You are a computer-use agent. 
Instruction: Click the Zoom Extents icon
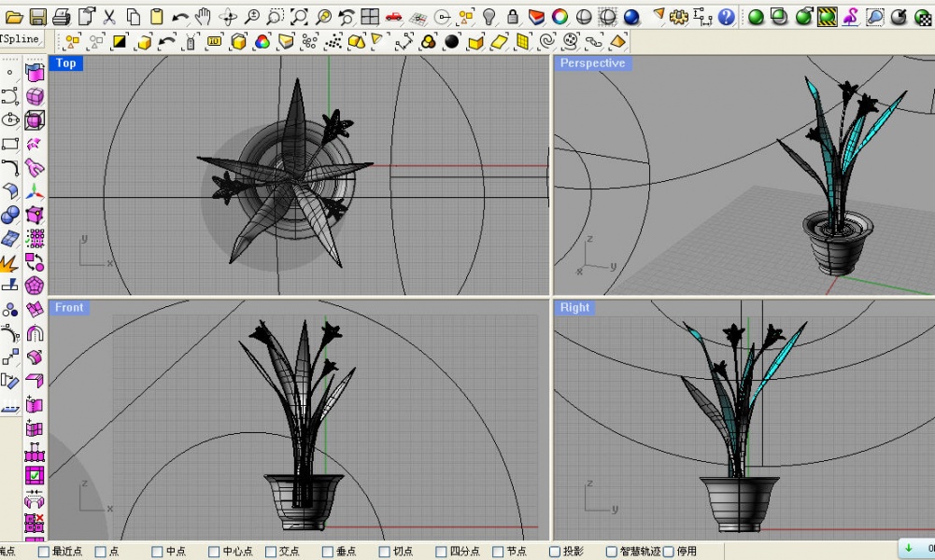(x=299, y=17)
